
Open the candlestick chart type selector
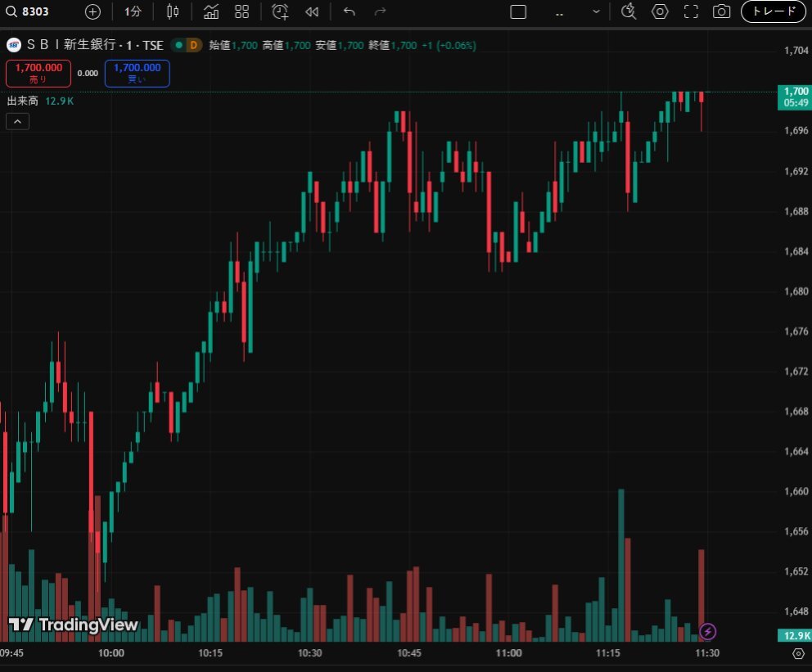pyautogui.click(x=173, y=11)
